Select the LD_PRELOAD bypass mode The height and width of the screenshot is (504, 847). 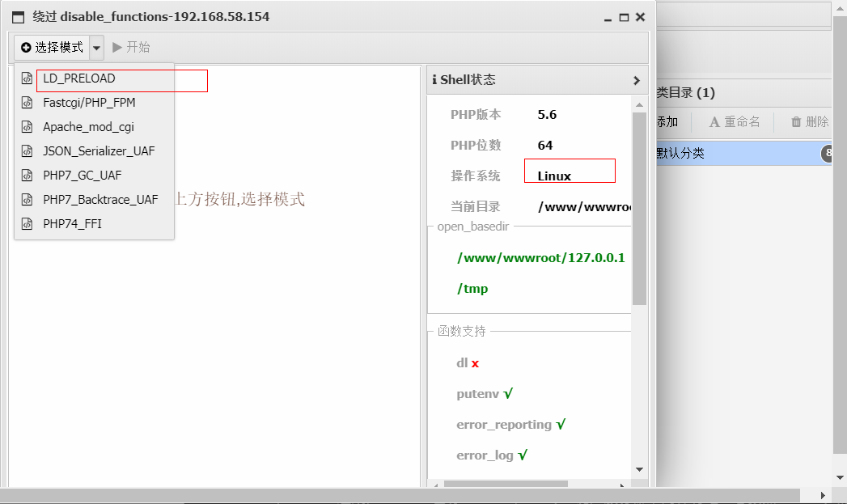[78, 79]
